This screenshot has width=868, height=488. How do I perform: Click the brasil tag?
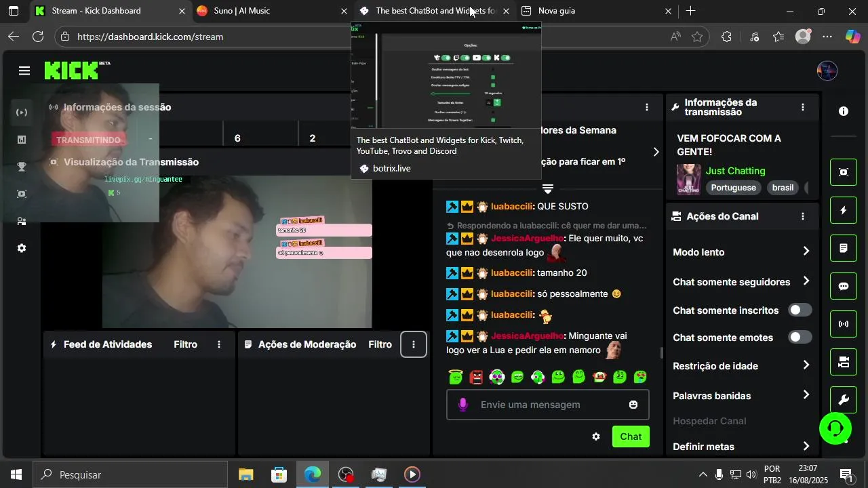[783, 188]
